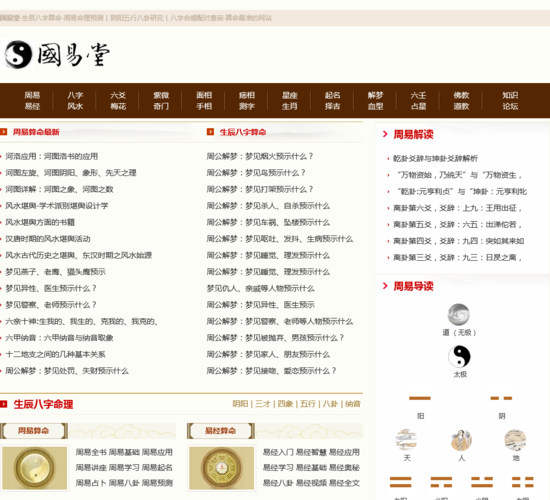
Task: Switch to the 五行 tab link
Action: (x=308, y=404)
